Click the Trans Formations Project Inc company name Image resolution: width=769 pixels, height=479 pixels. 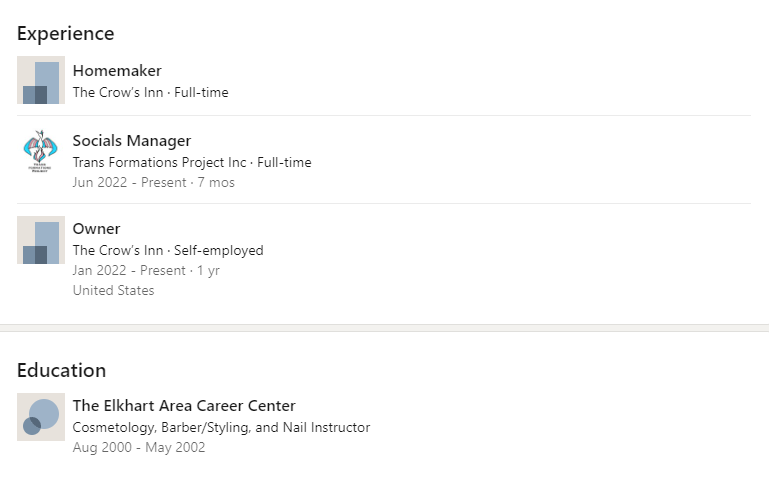[x=161, y=163]
